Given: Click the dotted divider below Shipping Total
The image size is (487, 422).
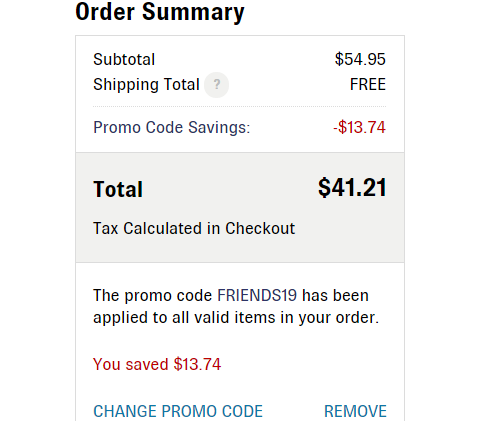Looking at the screenshot, I should pos(239,107).
